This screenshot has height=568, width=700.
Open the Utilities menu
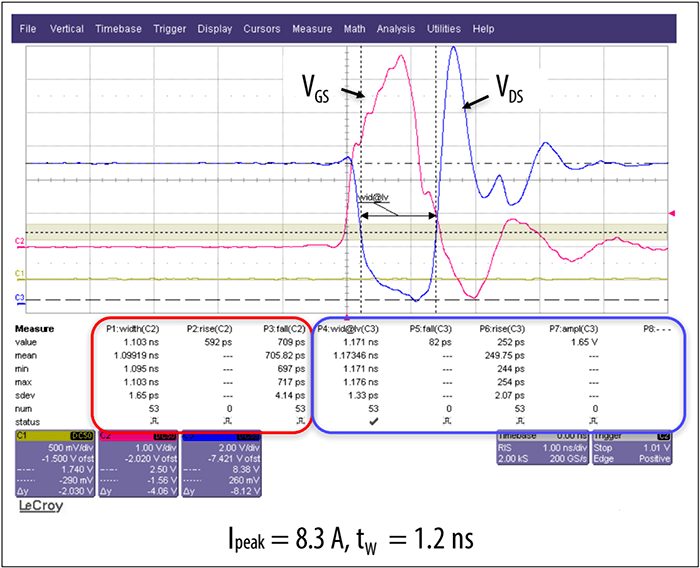point(444,29)
